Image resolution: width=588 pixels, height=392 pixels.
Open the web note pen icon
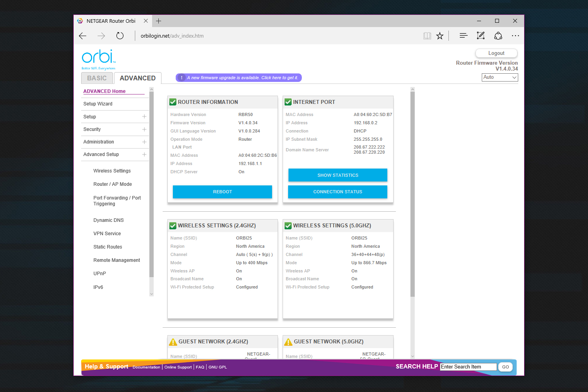coord(481,36)
